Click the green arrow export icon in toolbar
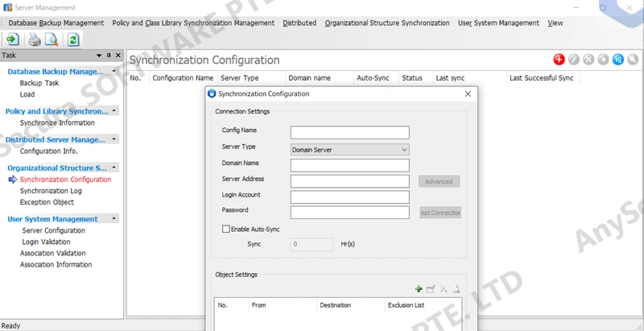 pyautogui.click(x=13, y=39)
